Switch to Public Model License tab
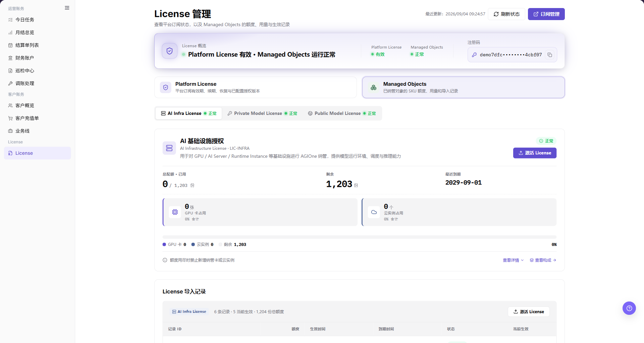644x343 pixels. pyautogui.click(x=342, y=114)
